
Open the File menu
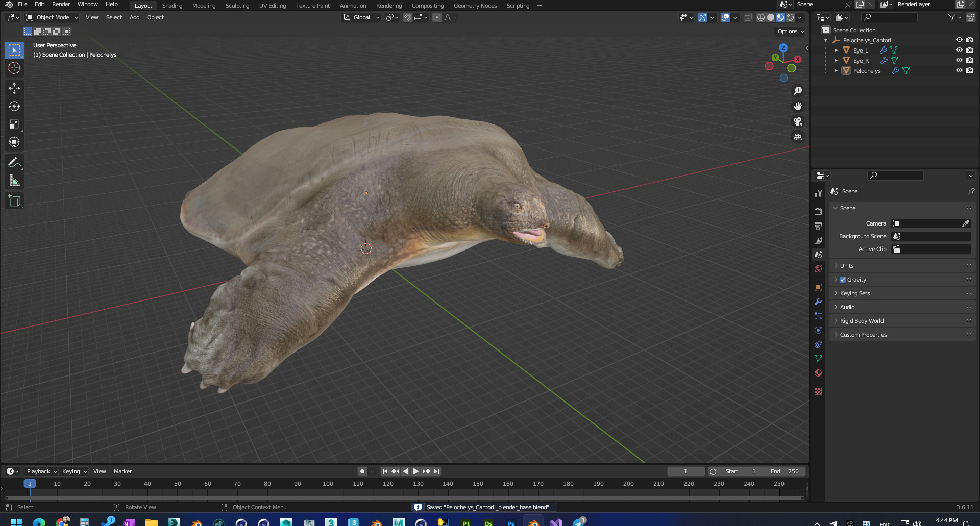22,5
